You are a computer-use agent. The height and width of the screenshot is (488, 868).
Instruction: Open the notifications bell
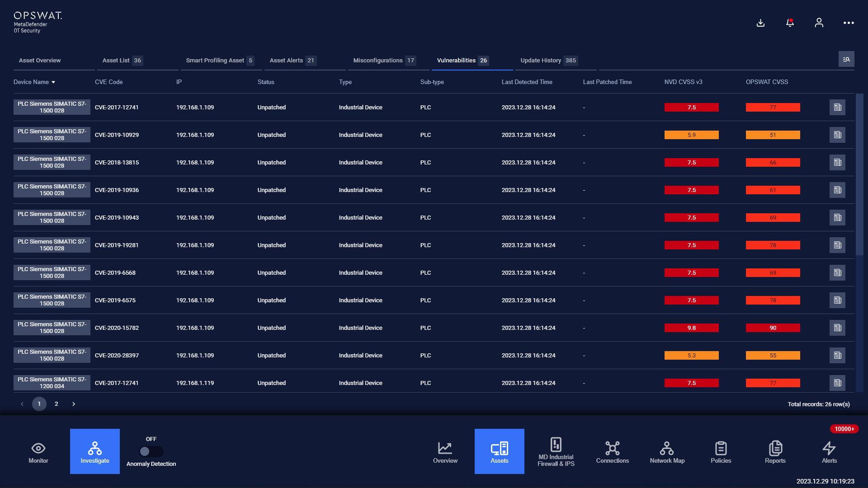coord(790,23)
